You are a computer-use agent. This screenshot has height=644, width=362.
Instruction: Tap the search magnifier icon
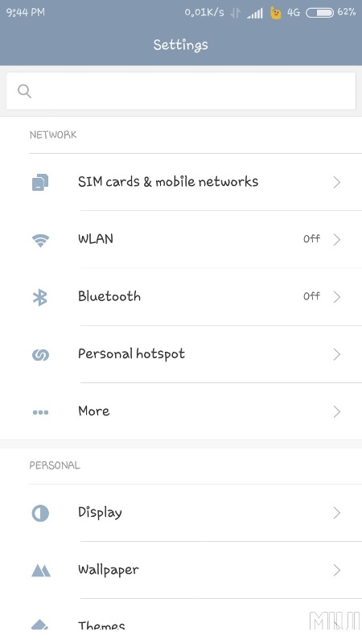tap(25, 91)
